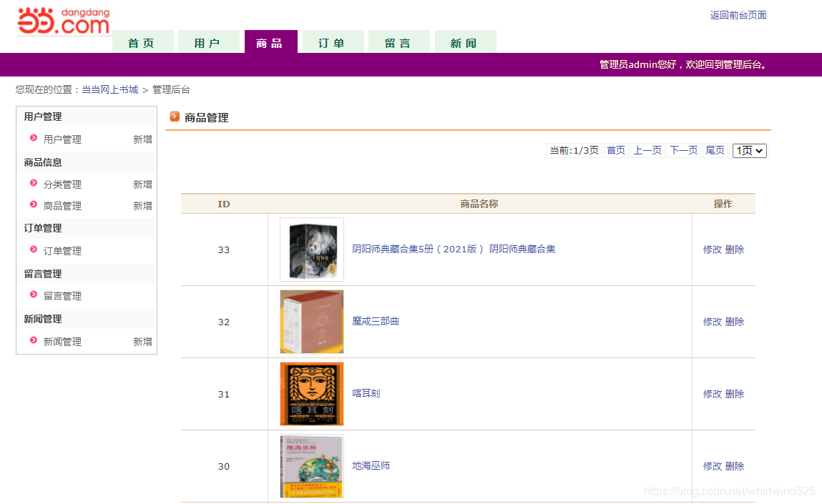
Task: Open product link 地海巫师
Action: coord(371,466)
